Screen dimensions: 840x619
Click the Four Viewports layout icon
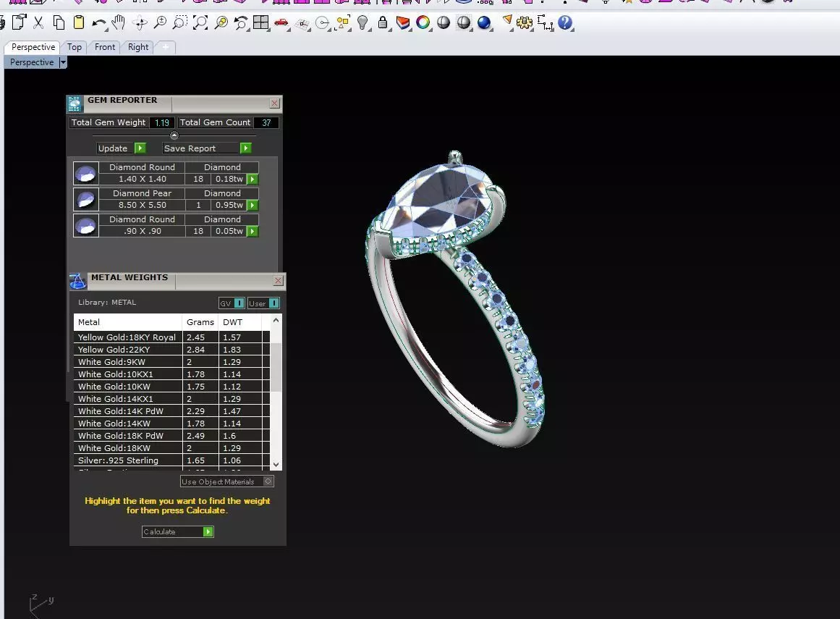[x=261, y=22]
